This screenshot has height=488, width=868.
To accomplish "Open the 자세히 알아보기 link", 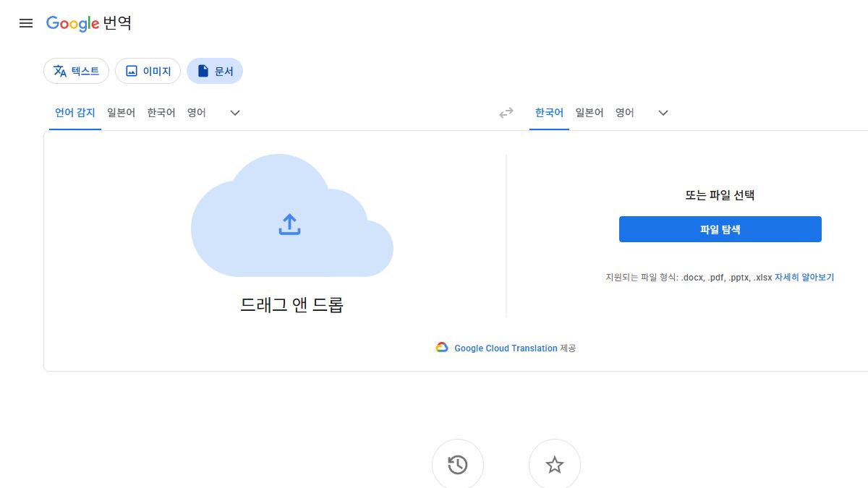I will point(804,278).
